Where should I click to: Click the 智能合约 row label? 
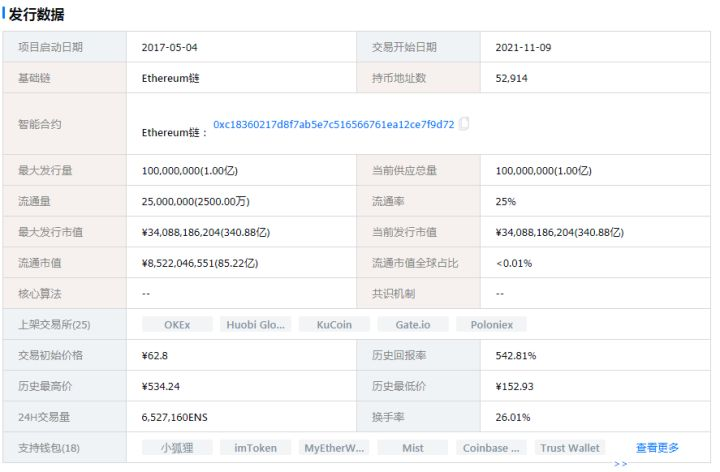39,124
